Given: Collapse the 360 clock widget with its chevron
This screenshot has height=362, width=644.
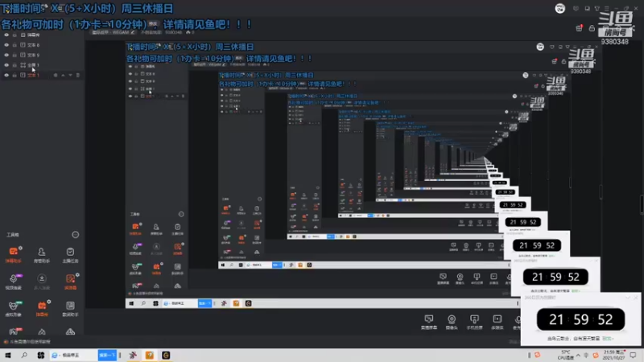Looking at the screenshot, I should [627, 297].
